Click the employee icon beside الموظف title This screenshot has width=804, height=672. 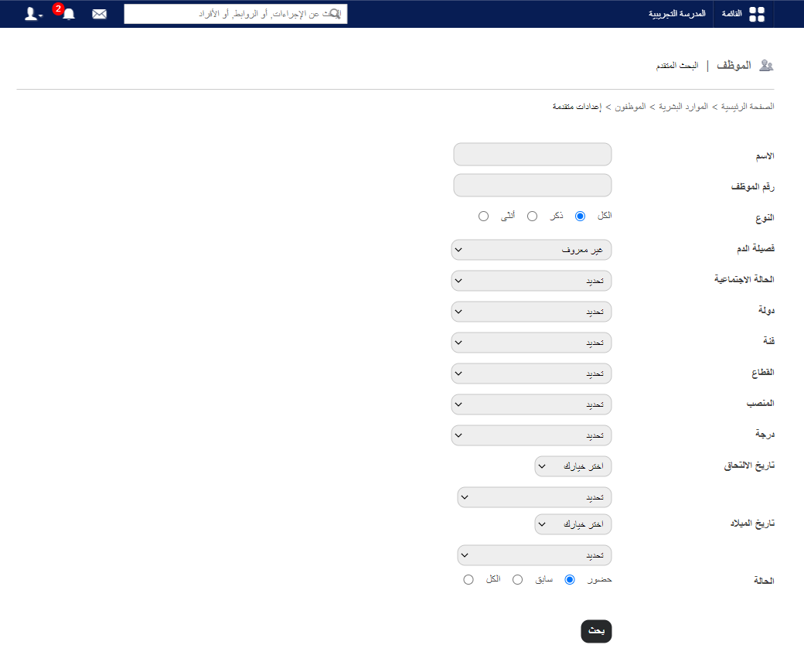766,66
